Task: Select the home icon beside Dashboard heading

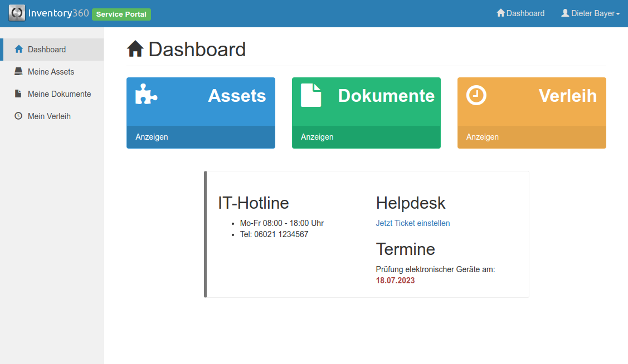Action: pyautogui.click(x=134, y=49)
